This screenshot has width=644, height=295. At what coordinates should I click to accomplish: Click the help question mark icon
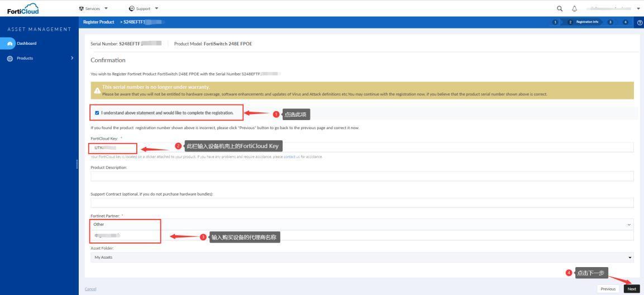(x=640, y=22)
